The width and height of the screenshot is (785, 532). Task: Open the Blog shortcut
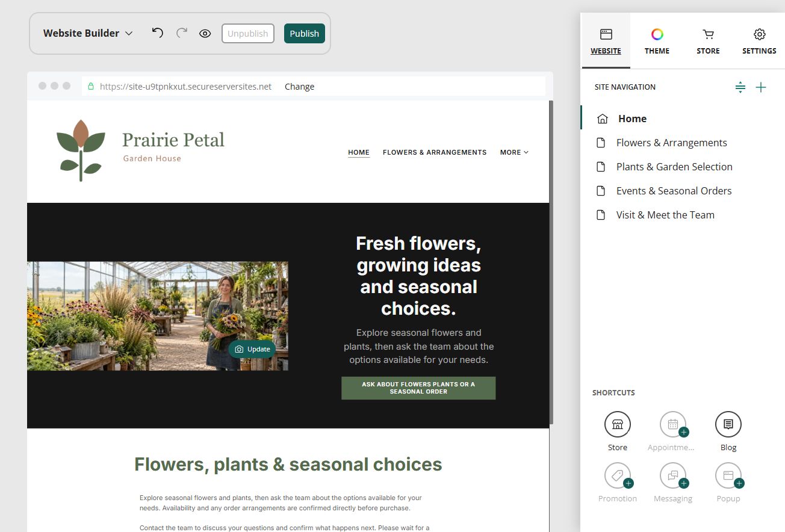pyautogui.click(x=728, y=424)
